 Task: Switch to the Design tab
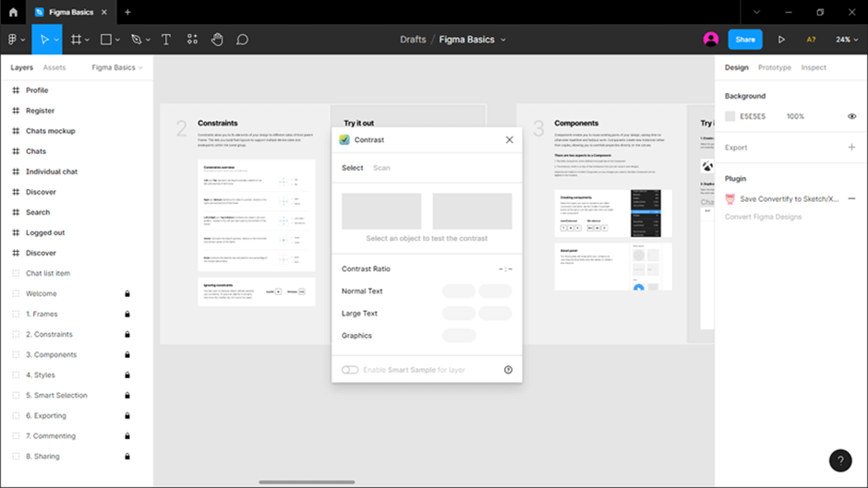736,67
